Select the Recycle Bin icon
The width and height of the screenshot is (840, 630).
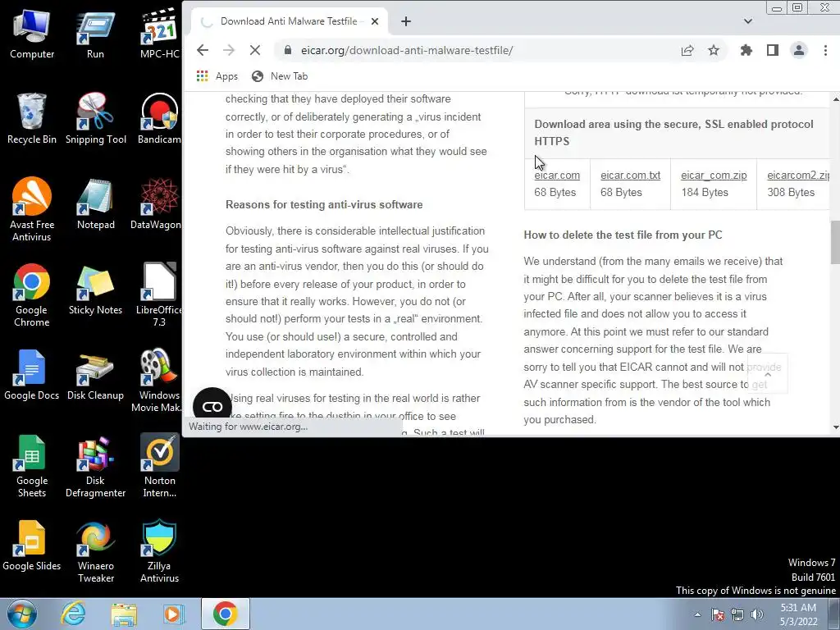coord(32,119)
